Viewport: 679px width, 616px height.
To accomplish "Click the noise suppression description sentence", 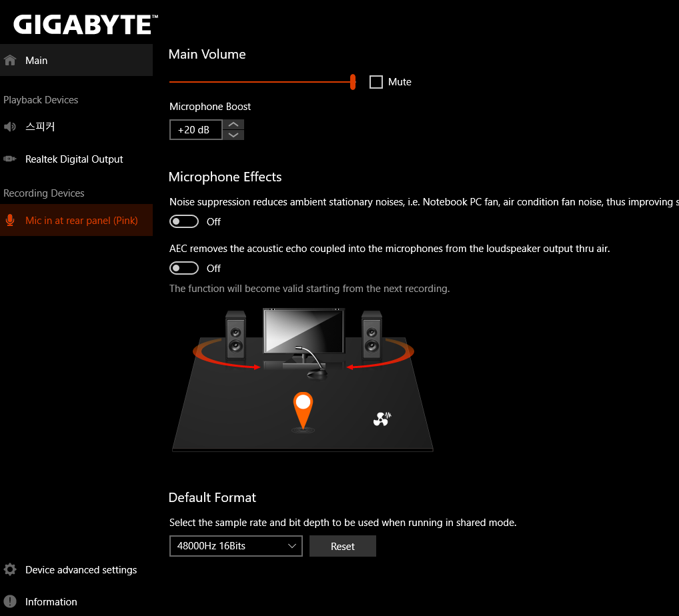I will click(424, 202).
